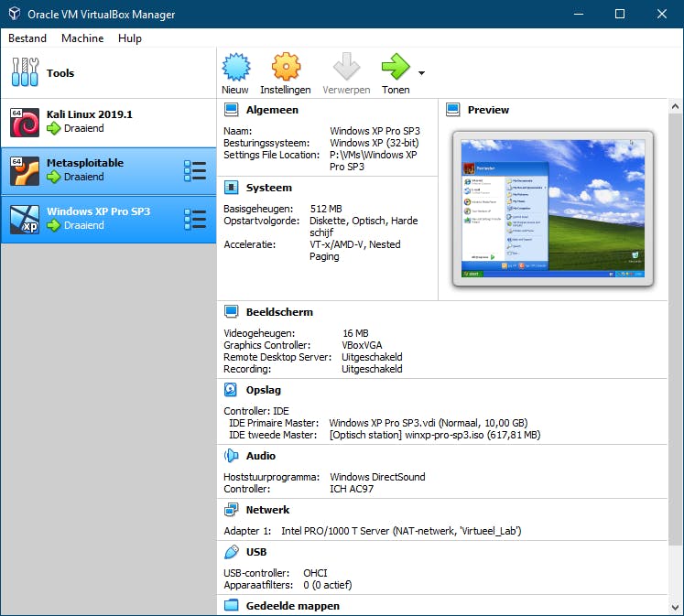Click the Audio speaker section icon
The image size is (684, 616).
coord(232,456)
